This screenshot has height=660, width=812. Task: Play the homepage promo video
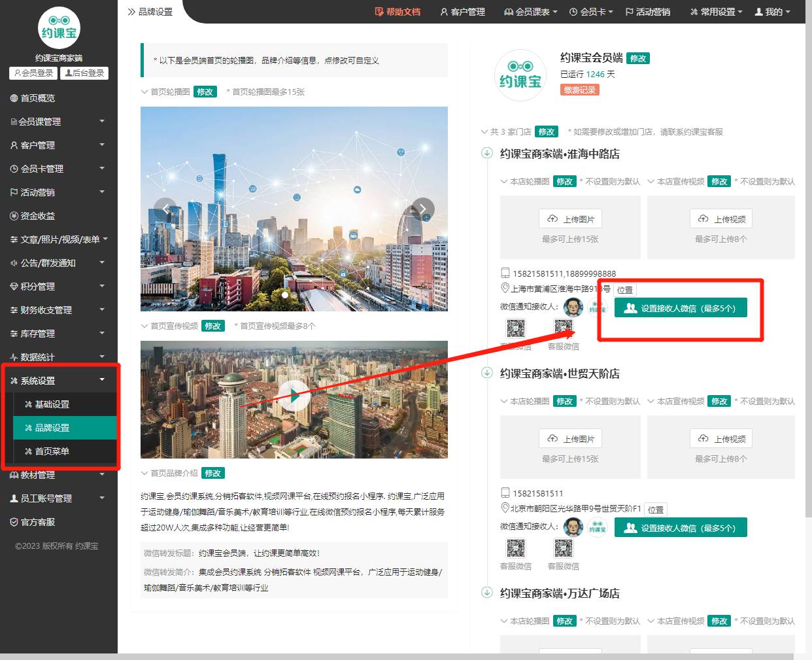[x=295, y=396]
